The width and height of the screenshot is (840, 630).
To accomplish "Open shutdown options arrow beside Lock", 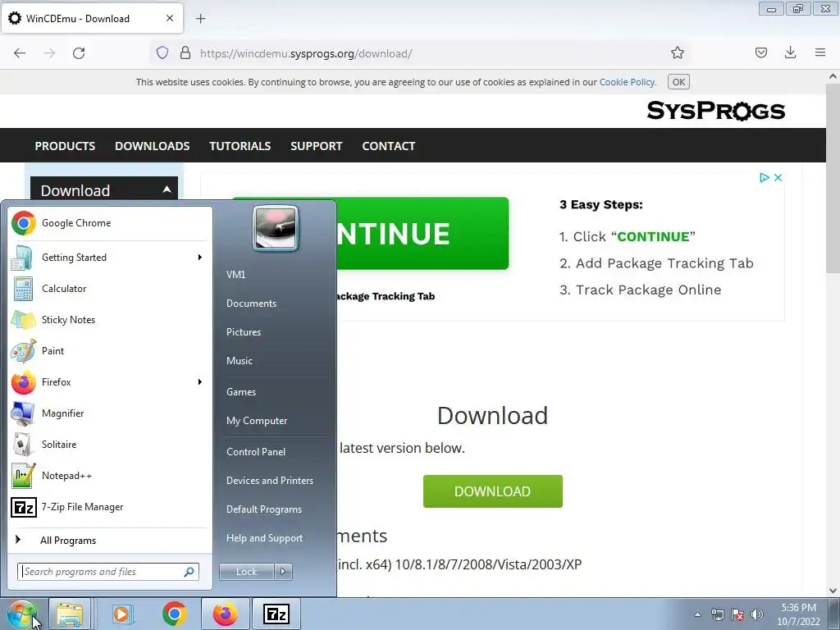I will click(283, 572).
